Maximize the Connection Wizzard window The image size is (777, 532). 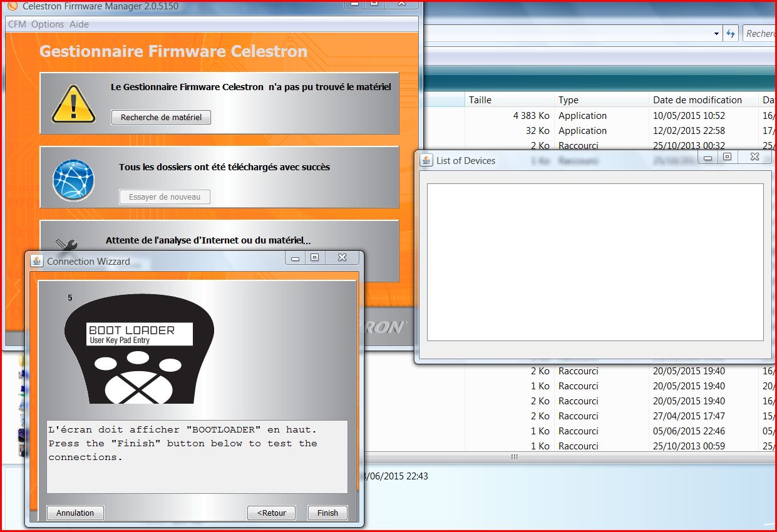click(315, 257)
